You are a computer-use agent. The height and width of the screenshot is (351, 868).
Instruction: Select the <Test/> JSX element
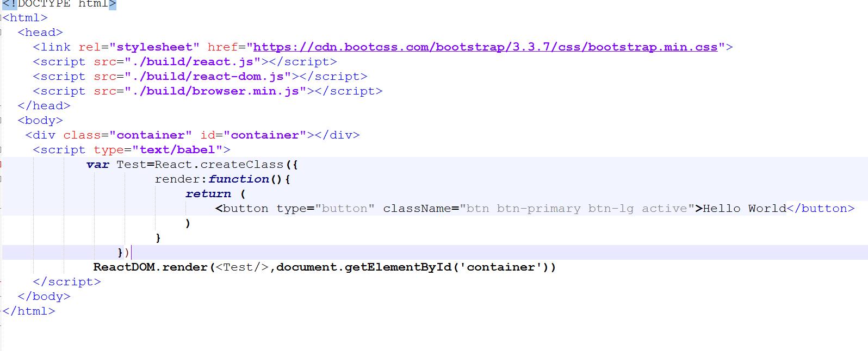click(242, 267)
